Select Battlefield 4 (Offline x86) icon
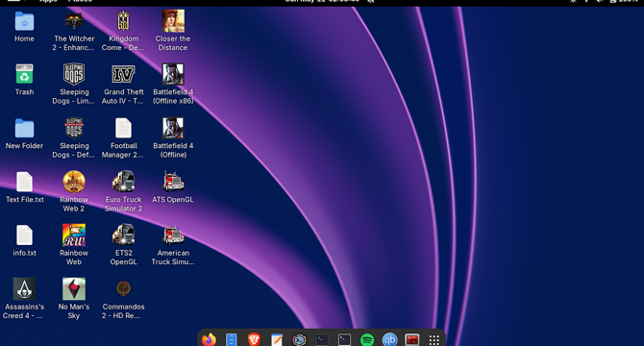Viewport: 644px width, 346px height. pyautogui.click(x=173, y=74)
